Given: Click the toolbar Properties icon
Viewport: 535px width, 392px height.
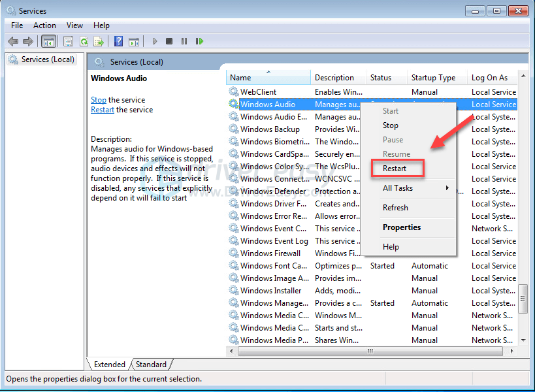Looking at the screenshot, I should 68,41.
